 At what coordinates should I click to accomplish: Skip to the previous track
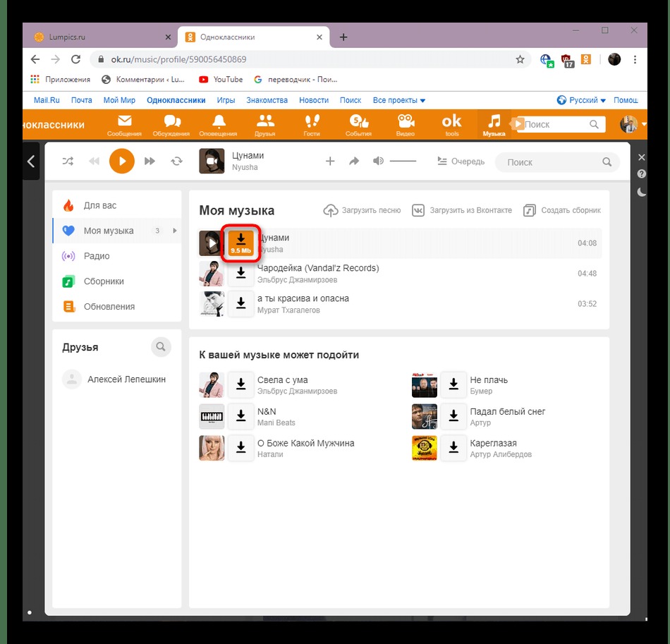[94, 161]
